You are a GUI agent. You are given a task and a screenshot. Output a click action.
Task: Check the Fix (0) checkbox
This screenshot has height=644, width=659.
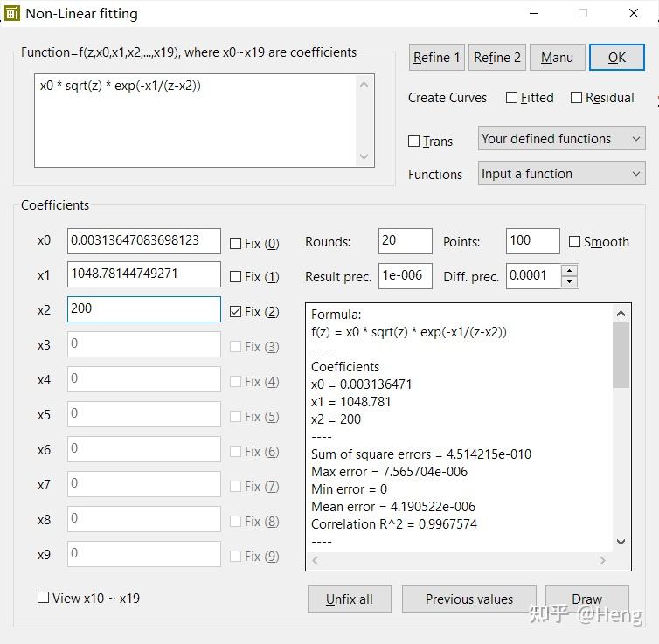(236, 244)
